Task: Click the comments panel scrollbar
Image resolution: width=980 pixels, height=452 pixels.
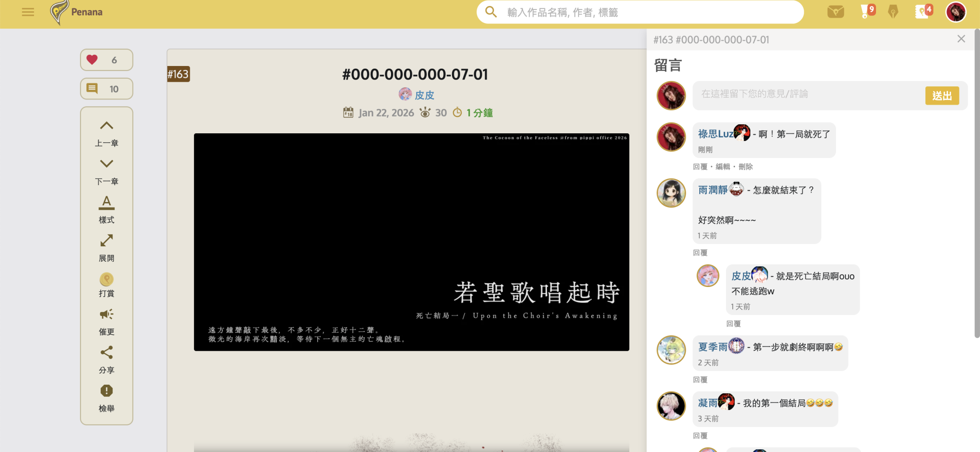Action: point(977,183)
